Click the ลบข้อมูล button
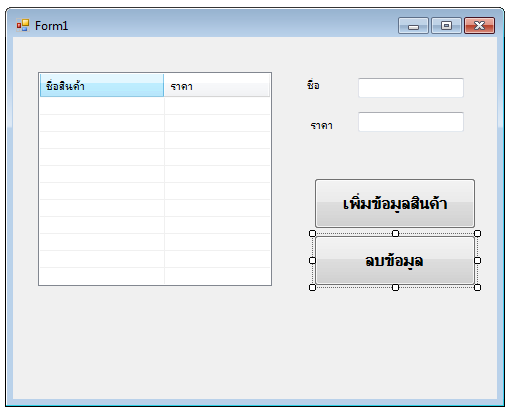This screenshot has height=413, width=511. pyautogui.click(x=395, y=260)
